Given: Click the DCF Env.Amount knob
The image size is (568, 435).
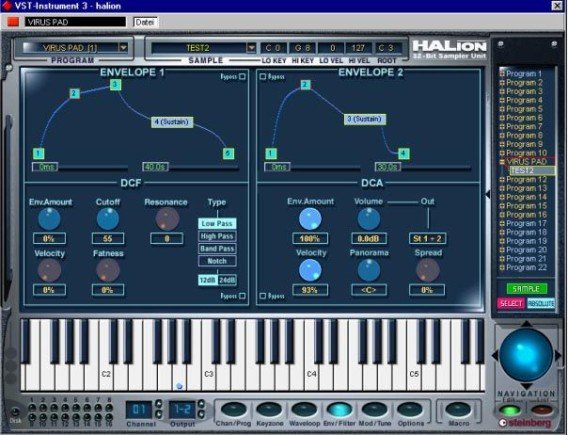Looking at the screenshot, I should pos(49,219).
